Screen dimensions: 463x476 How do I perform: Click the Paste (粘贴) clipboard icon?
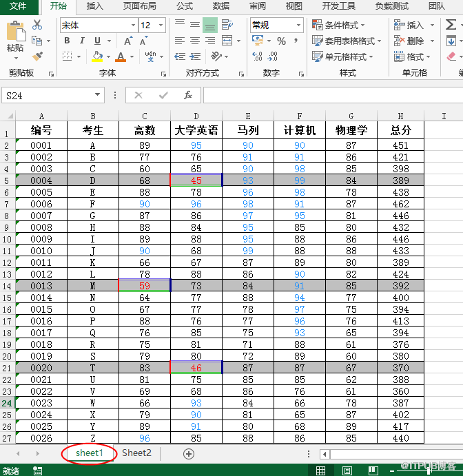click(x=15, y=36)
